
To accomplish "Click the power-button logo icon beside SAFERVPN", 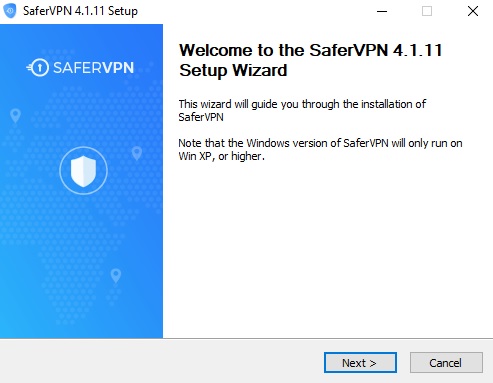I will (38, 68).
